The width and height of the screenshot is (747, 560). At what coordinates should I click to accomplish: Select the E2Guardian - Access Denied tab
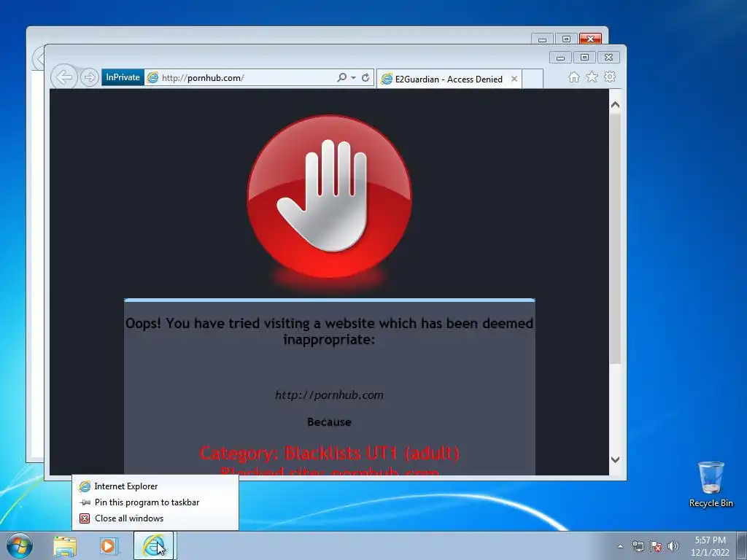tap(449, 79)
